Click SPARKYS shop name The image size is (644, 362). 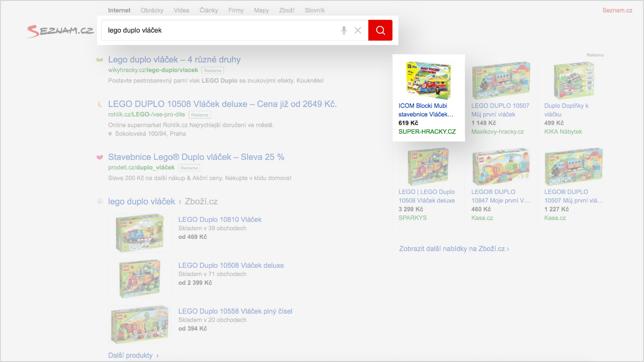(x=413, y=218)
